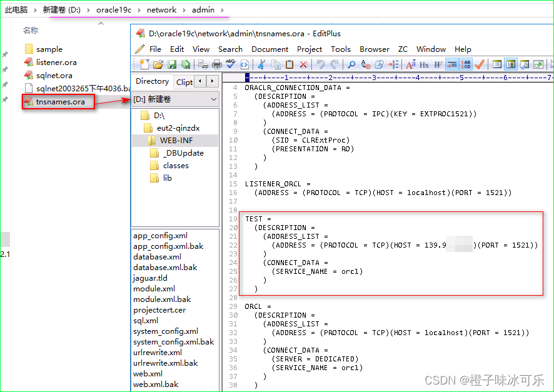Toggle the line number display button
The image size is (554, 392).
tap(466, 64)
